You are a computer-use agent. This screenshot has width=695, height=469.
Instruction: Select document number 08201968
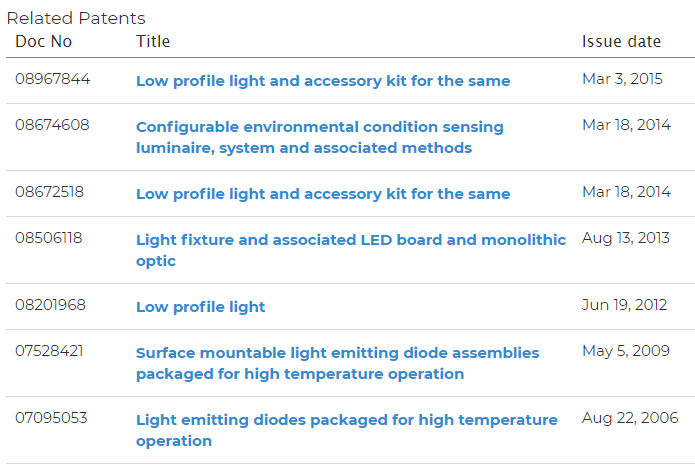(x=50, y=305)
